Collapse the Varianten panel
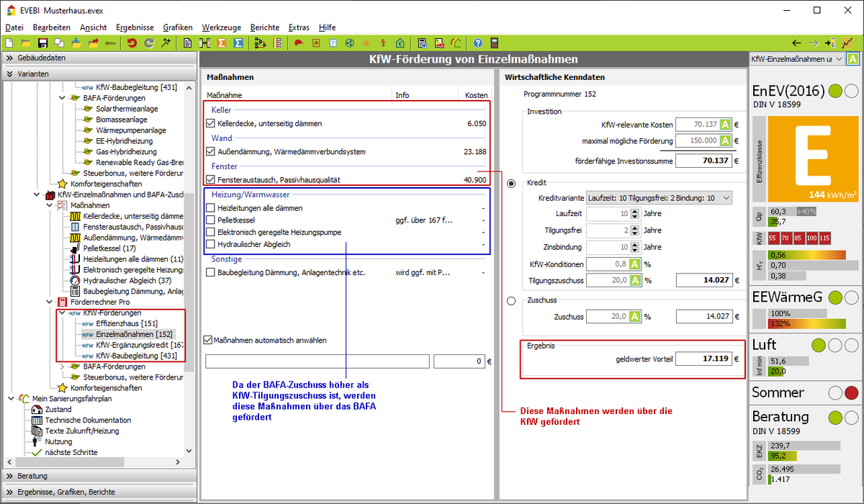864x504 pixels. [99, 73]
